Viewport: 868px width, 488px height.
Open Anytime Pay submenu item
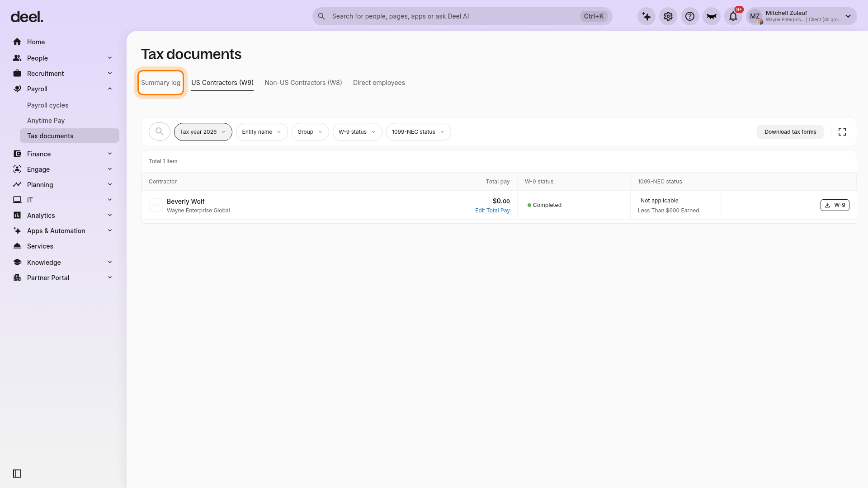tap(46, 121)
